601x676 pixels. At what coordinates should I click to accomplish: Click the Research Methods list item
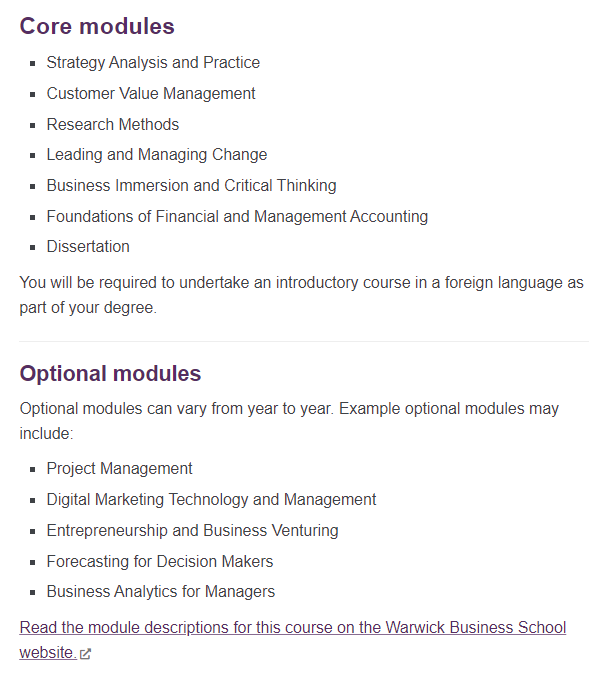(x=113, y=125)
